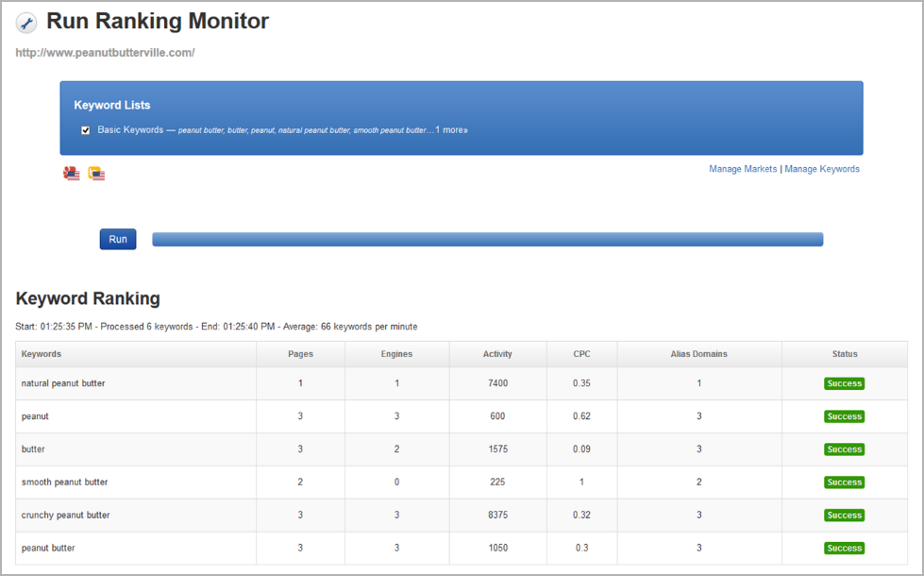Select the 'smooth peanut butter' keyword
This screenshot has height=576, width=924.
click(64, 483)
